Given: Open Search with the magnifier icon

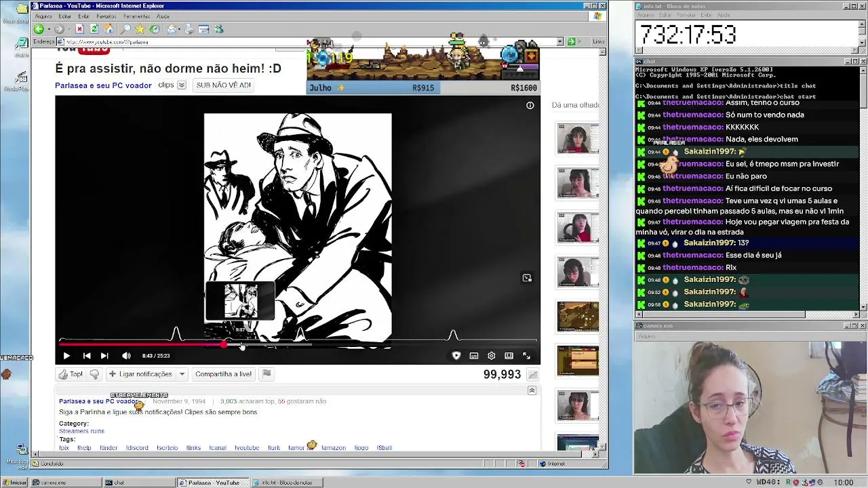Looking at the screenshot, I should coord(125,29).
